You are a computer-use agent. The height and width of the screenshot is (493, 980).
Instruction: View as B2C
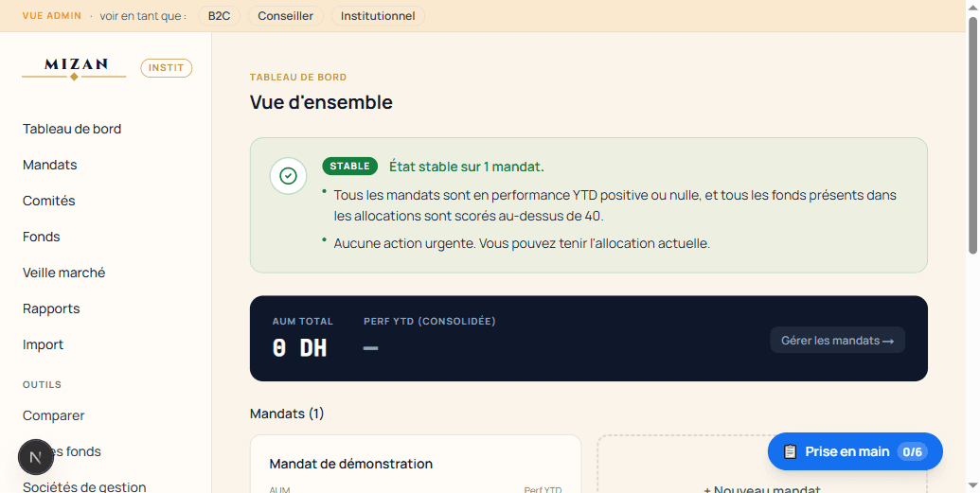[x=219, y=16]
